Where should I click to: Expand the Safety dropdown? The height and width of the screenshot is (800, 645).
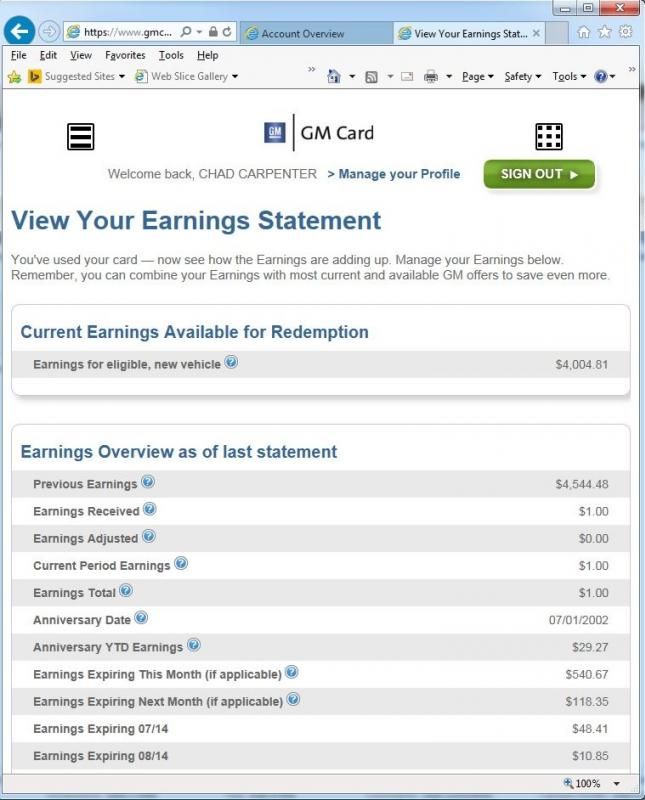pyautogui.click(x=516, y=75)
